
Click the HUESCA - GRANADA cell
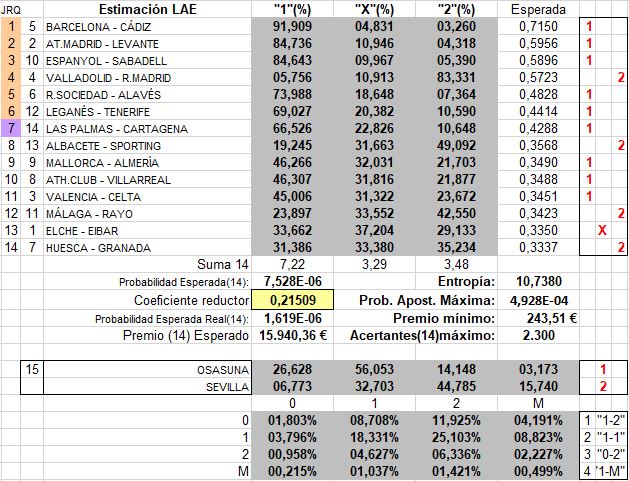[148, 248]
